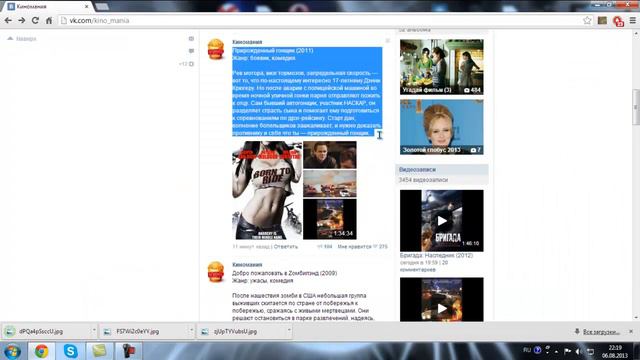Open the red extension icon in toolbar
Screen dimensions: 640x360
[x=618, y=21]
